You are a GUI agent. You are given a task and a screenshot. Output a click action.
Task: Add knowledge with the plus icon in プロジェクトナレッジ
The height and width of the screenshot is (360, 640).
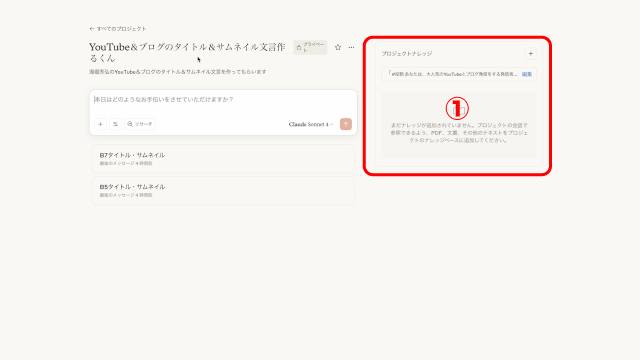(531, 53)
